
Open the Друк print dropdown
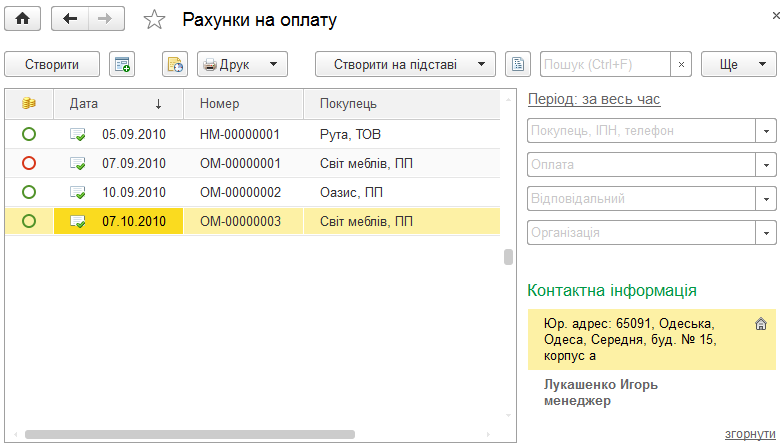coord(243,64)
